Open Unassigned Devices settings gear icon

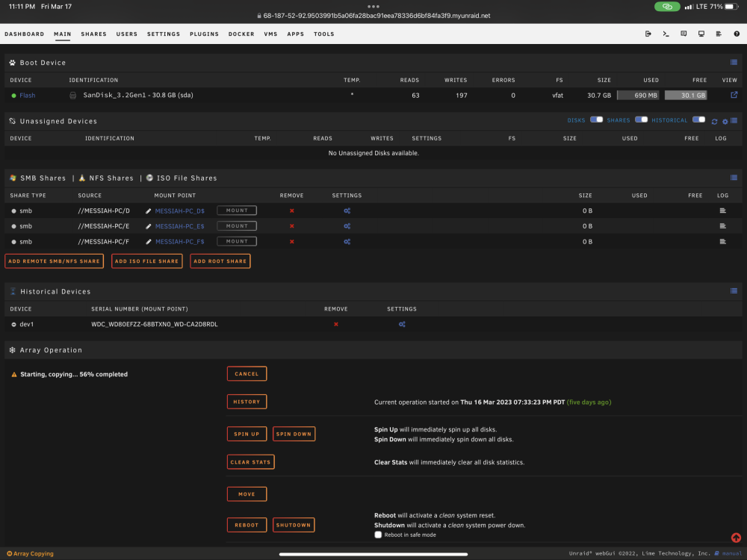coord(725,122)
